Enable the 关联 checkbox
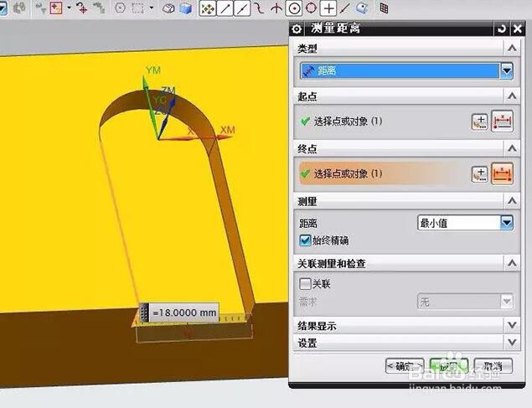532x408 pixels. (x=305, y=283)
